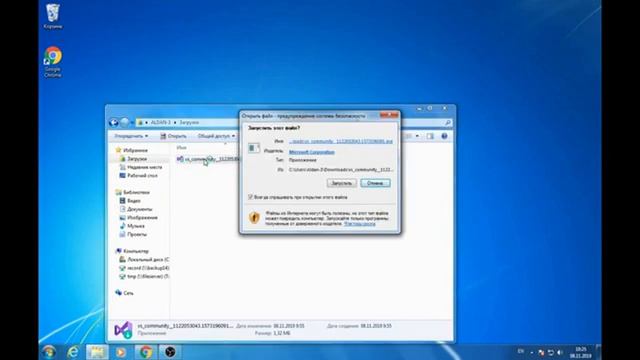640x360 pixels.
Task: Click the Имя column header
Action: point(182,148)
